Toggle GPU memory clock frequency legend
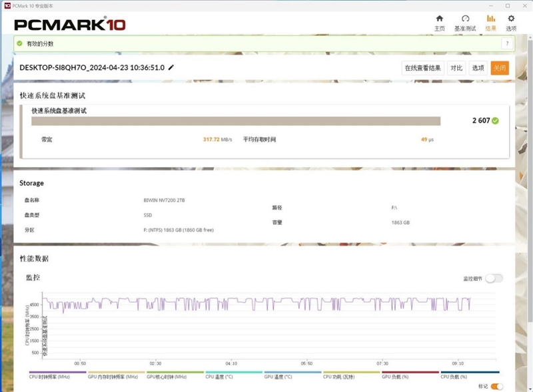The width and height of the screenshot is (533, 392). (116, 375)
